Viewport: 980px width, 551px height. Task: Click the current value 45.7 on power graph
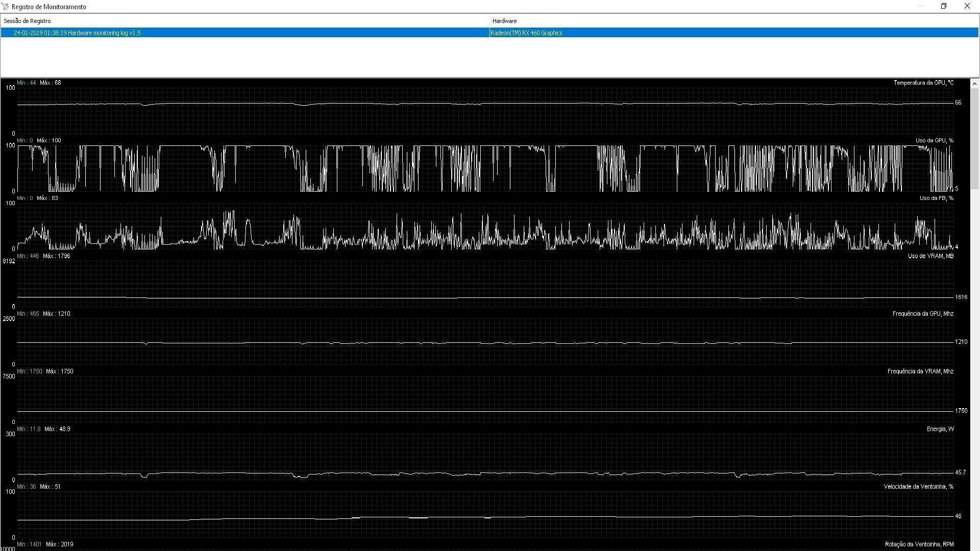pyautogui.click(x=960, y=472)
